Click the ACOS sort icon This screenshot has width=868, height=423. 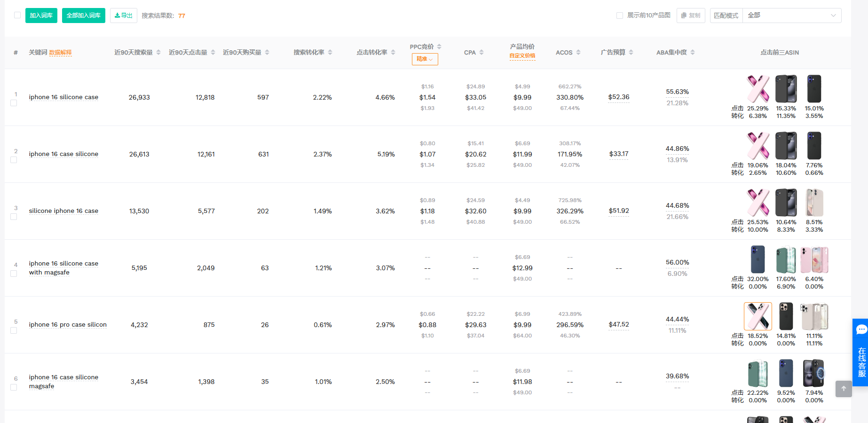coord(578,52)
